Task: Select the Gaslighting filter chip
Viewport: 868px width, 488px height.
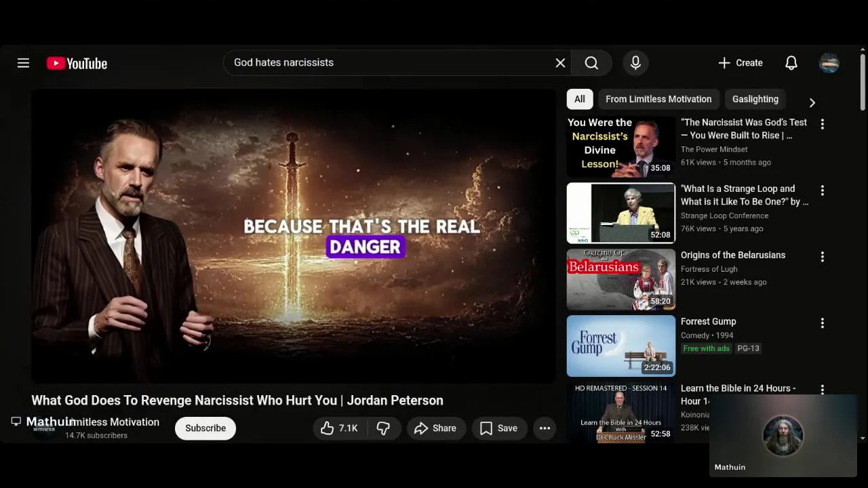Action: point(755,99)
